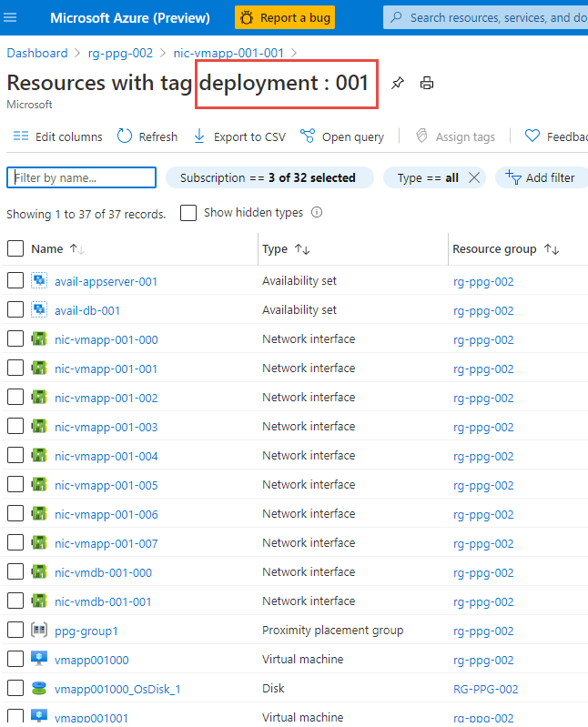
Task: Click the vmapp001000_OsDisk_1 disk icon
Action: pyautogui.click(x=39, y=689)
